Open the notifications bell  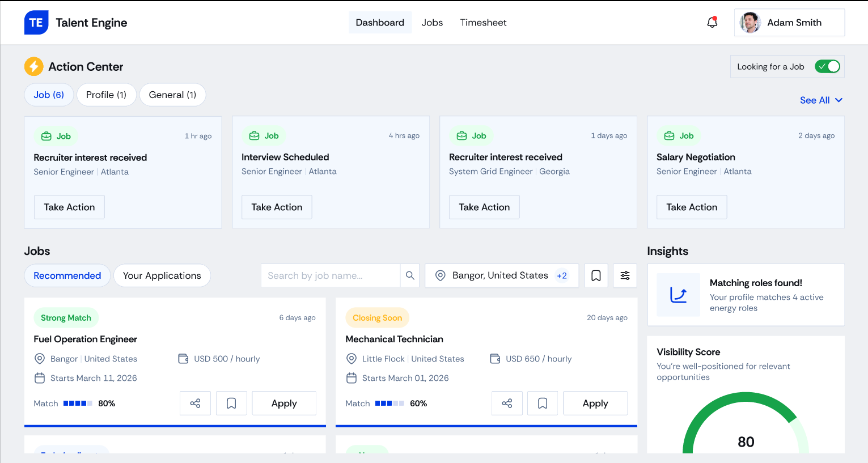coord(712,23)
